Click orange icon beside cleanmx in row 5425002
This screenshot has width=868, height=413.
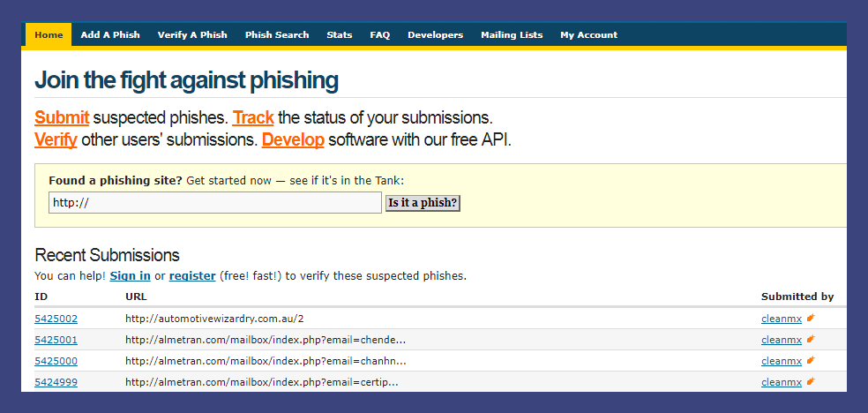[811, 318]
